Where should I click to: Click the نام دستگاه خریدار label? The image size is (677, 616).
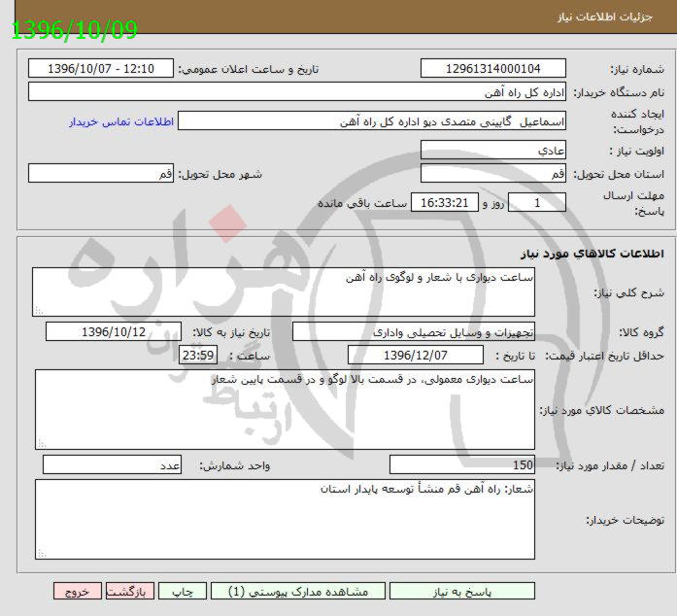tap(619, 92)
